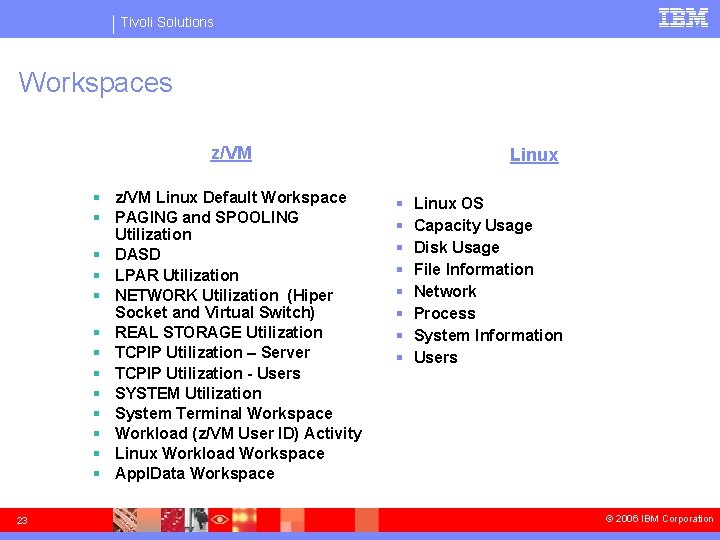The image size is (720, 540).
Task: Click the 'Workspaces' slide title
Action: point(96,83)
